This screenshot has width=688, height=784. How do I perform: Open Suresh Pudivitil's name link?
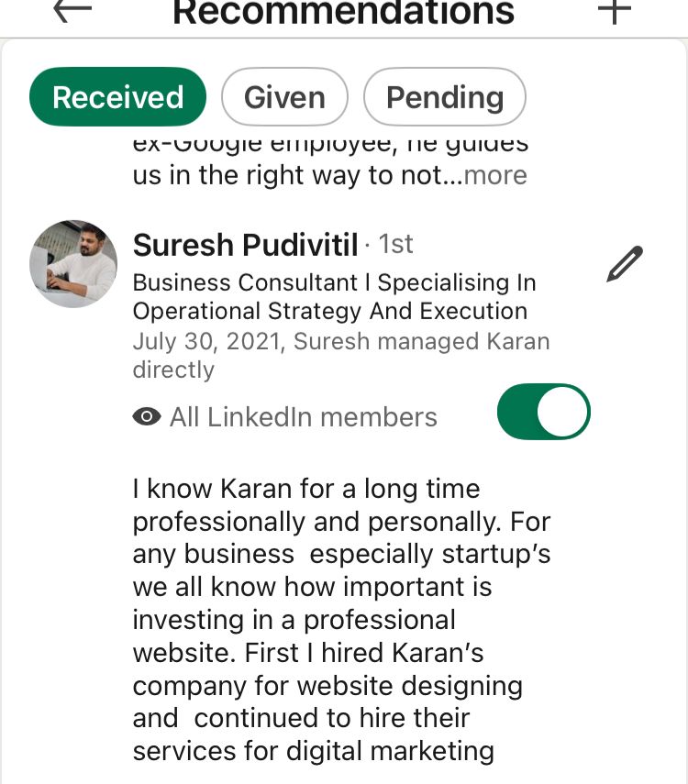click(245, 245)
